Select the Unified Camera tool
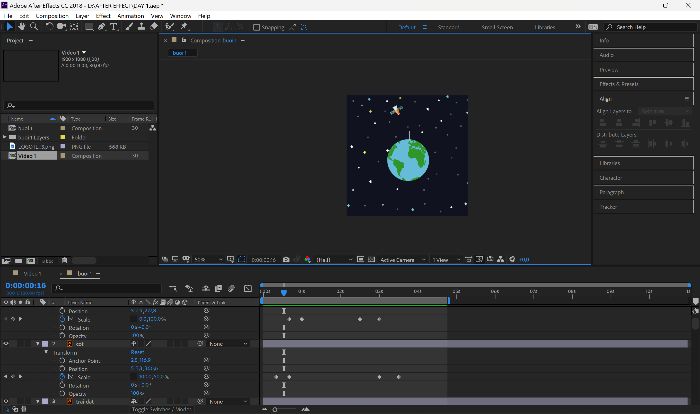This screenshot has width=700, height=414. (x=62, y=27)
